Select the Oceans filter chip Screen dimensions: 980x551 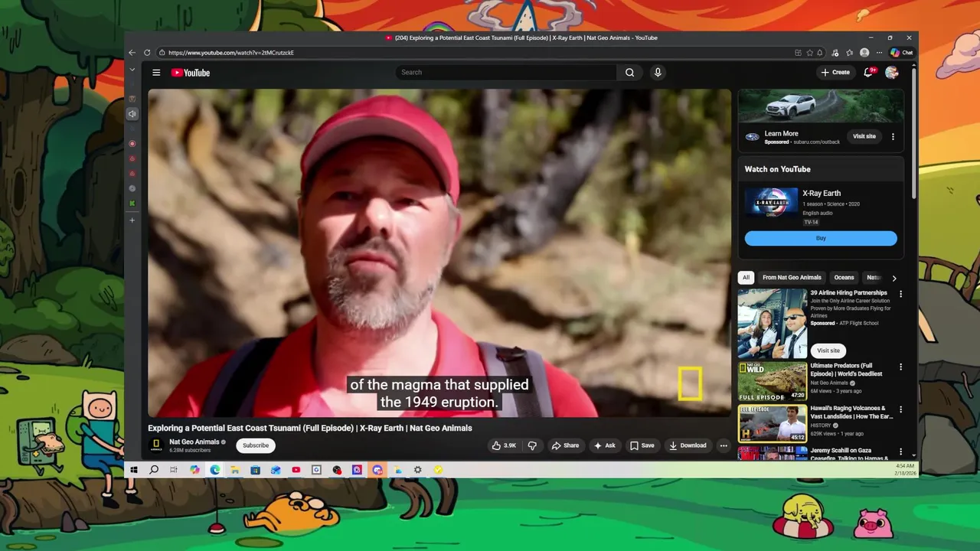pyautogui.click(x=844, y=278)
